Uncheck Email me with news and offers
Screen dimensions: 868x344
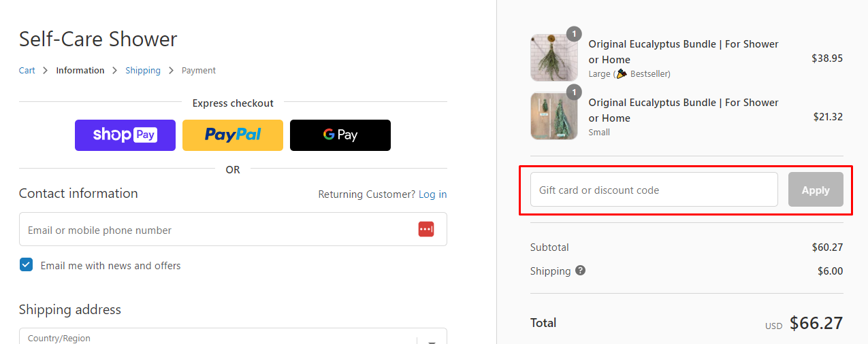tap(26, 265)
